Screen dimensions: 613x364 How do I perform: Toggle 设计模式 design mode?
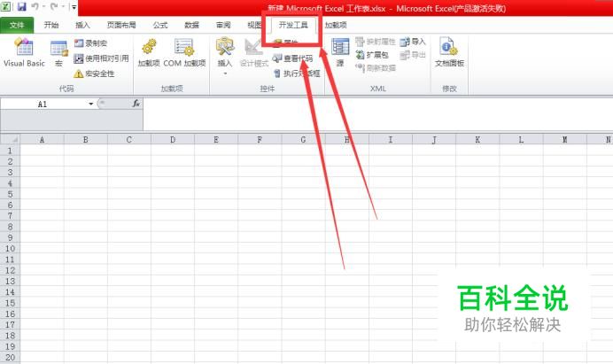pyautogui.click(x=253, y=52)
